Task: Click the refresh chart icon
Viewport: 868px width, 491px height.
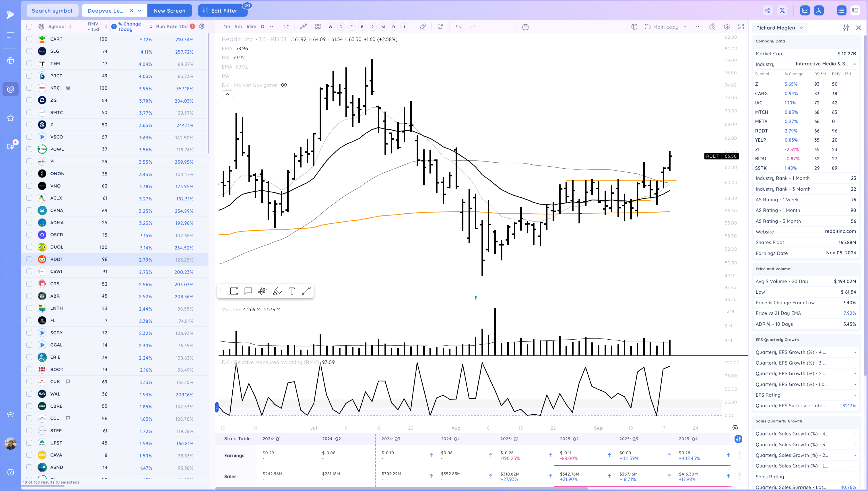Action: click(x=440, y=27)
